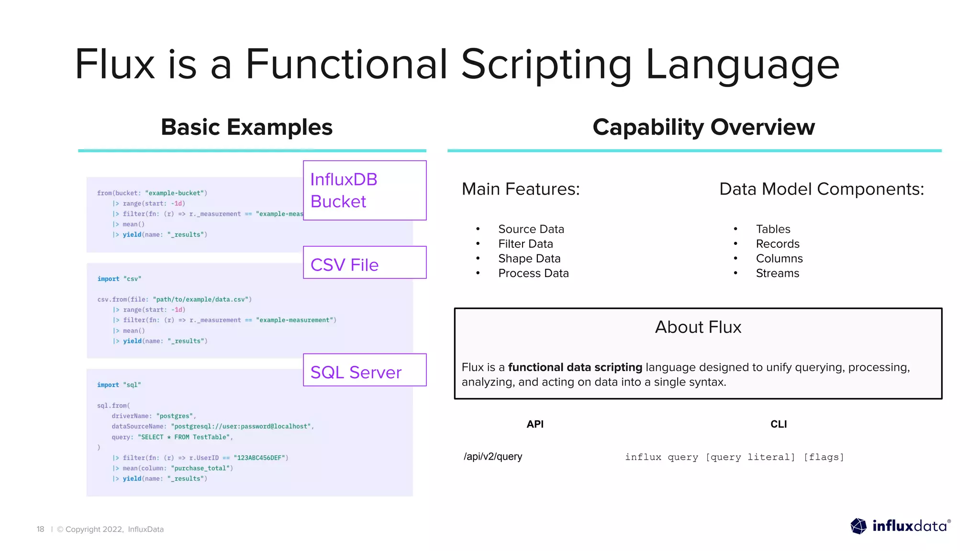Viewport: 980px width, 551px height.
Task: Click the Tables bullet item
Action: point(773,229)
